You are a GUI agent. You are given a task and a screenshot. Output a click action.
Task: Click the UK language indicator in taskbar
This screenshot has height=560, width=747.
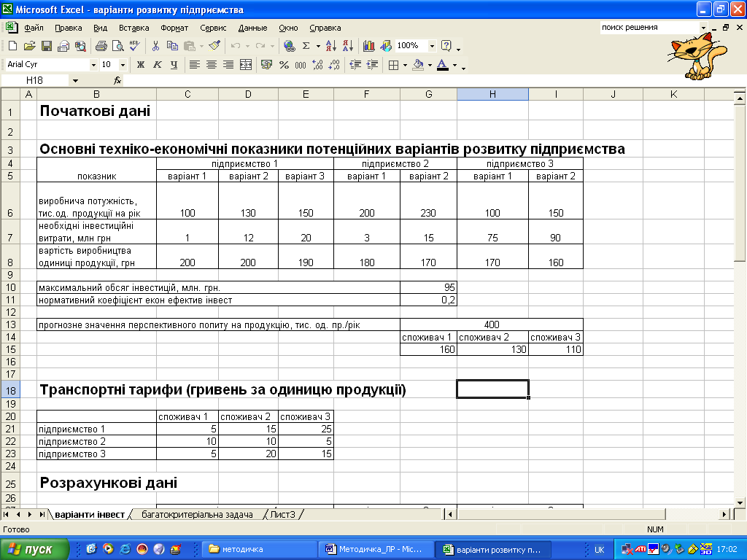[x=600, y=550]
